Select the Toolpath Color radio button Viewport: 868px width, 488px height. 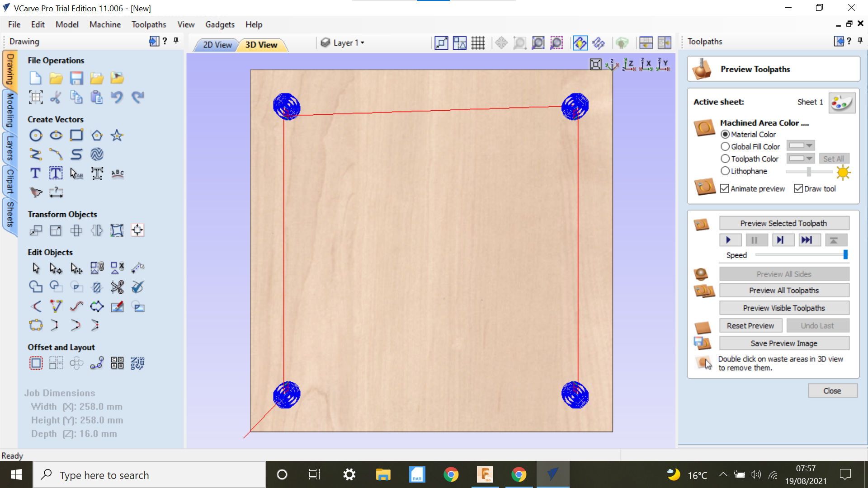[725, 159]
